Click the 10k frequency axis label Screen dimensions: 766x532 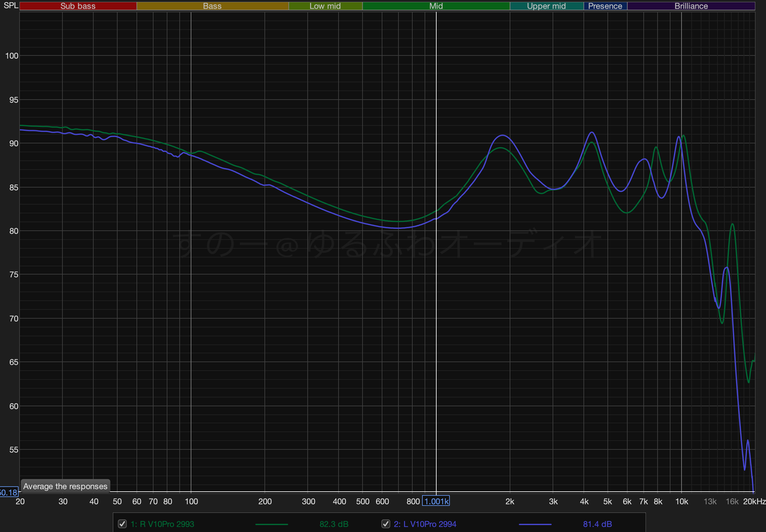tap(681, 502)
